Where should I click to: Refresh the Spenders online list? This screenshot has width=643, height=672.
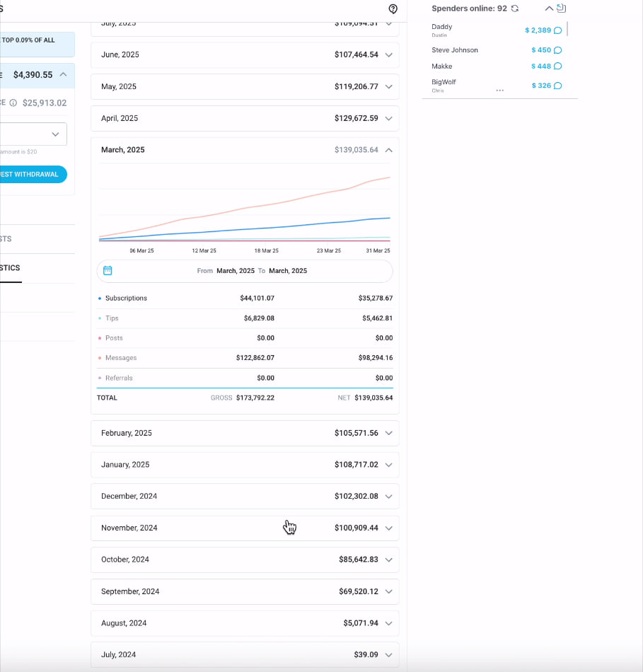click(x=514, y=8)
